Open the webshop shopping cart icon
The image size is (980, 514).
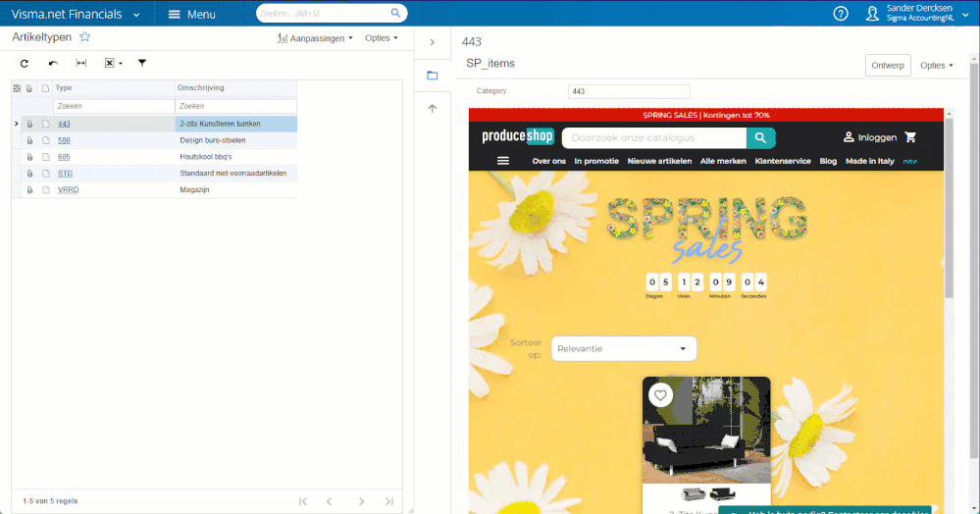910,137
